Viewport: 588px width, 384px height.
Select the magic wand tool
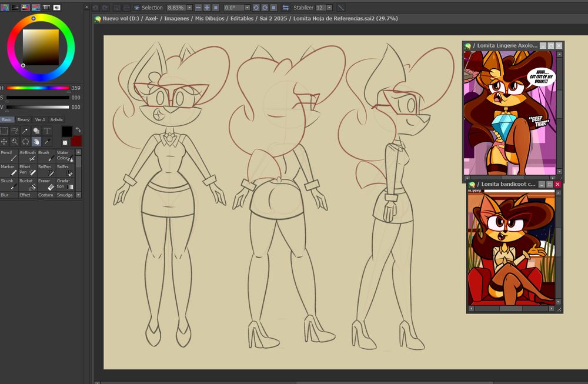tap(25, 131)
